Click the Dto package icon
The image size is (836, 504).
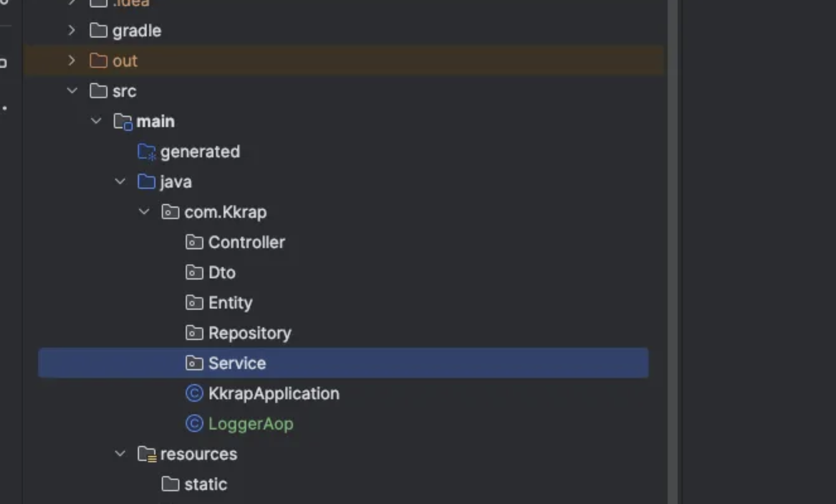click(x=194, y=272)
